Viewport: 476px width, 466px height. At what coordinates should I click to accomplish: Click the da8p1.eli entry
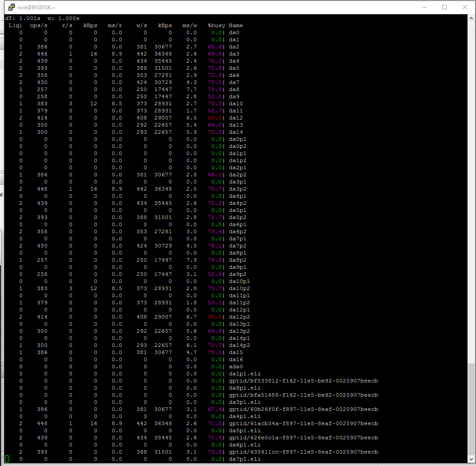245,388
